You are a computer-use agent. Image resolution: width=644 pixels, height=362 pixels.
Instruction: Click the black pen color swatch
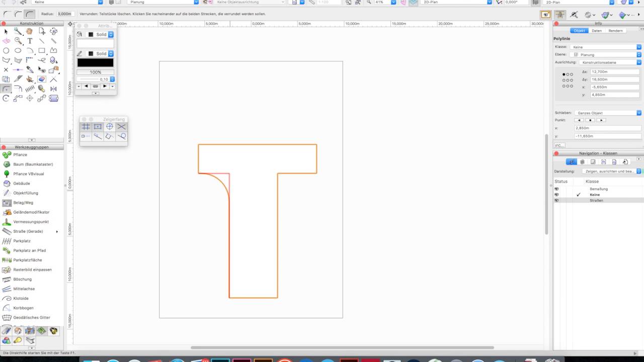click(x=95, y=62)
